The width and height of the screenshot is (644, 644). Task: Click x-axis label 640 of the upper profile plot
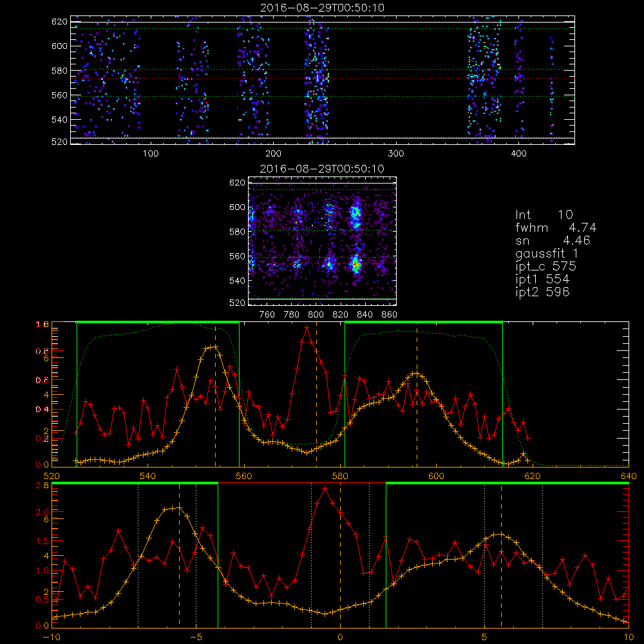pos(629,476)
